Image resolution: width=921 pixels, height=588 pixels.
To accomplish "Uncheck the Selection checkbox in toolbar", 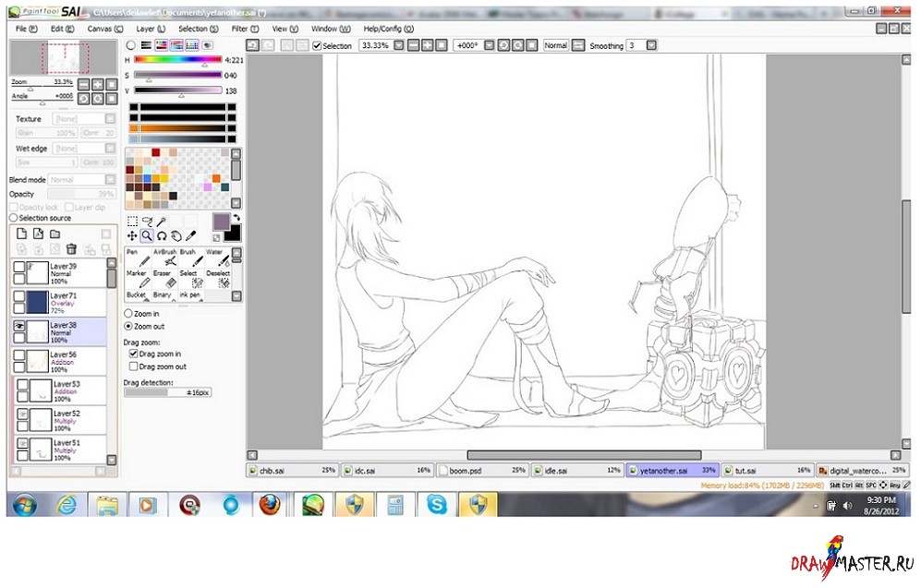I will (317, 46).
